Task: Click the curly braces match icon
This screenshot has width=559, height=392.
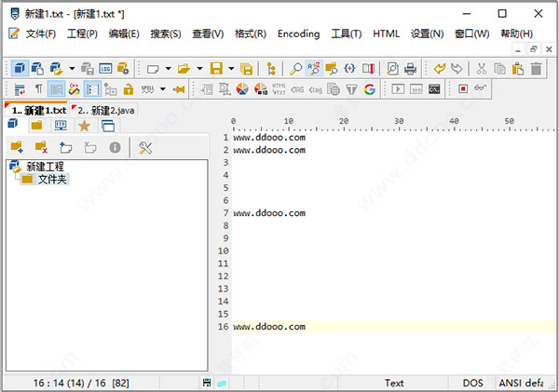Action: 349,68
